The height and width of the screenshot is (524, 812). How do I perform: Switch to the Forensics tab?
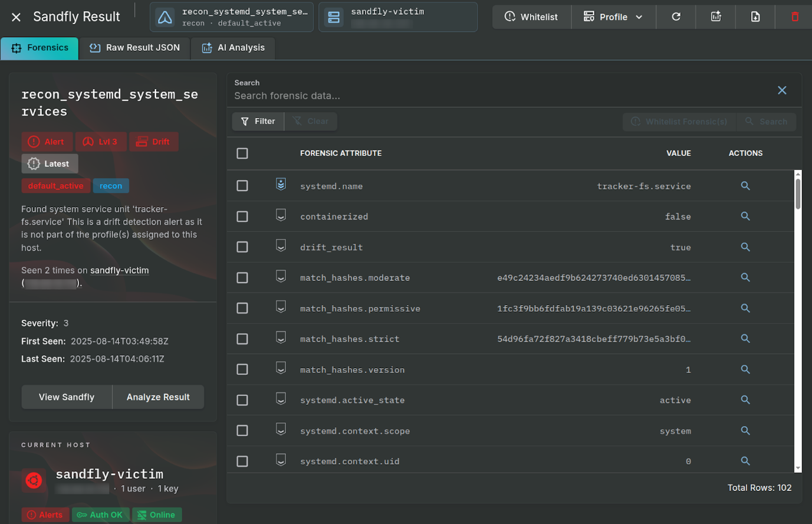40,48
